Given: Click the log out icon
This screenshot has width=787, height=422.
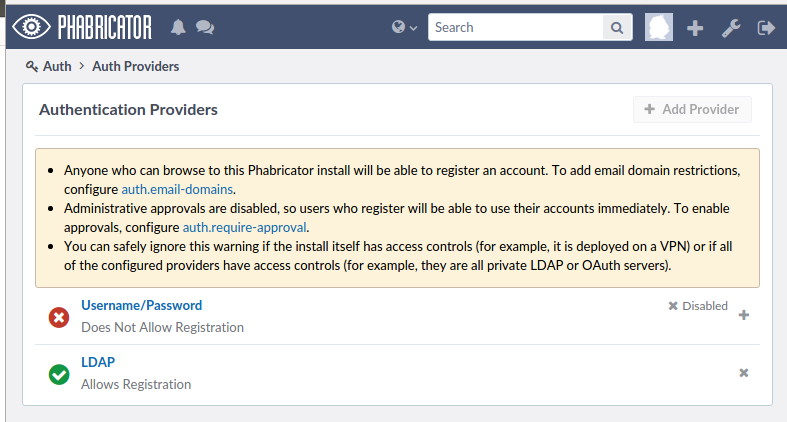Looking at the screenshot, I should pos(767,28).
